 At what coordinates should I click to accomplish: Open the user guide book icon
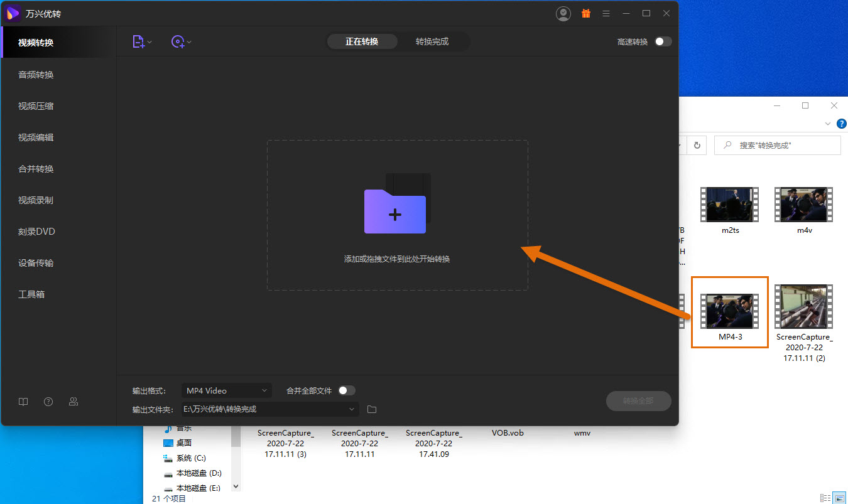point(23,402)
